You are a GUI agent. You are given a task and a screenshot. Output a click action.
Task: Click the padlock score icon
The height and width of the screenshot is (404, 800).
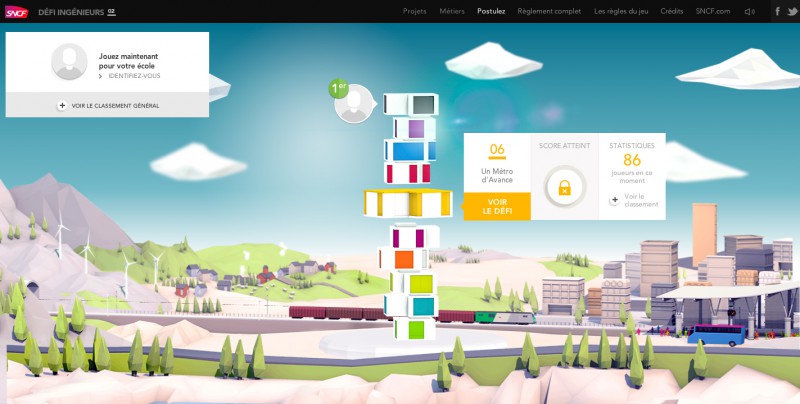pyautogui.click(x=564, y=187)
